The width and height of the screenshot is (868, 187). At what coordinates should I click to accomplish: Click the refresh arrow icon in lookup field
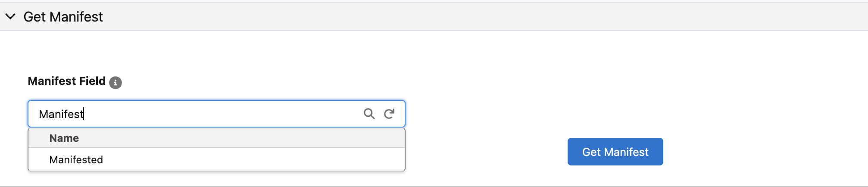tap(389, 114)
